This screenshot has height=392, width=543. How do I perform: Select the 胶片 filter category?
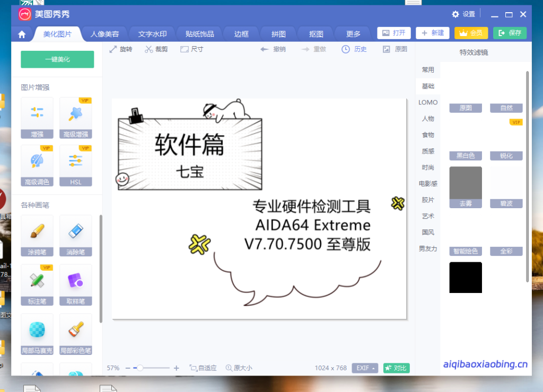pos(428,200)
